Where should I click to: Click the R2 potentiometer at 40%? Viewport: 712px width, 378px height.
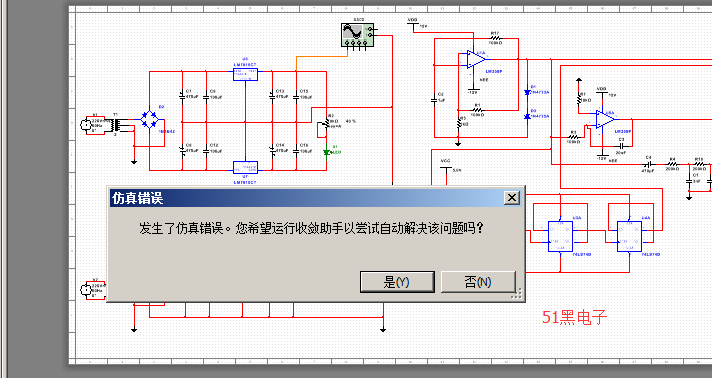click(326, 124)
